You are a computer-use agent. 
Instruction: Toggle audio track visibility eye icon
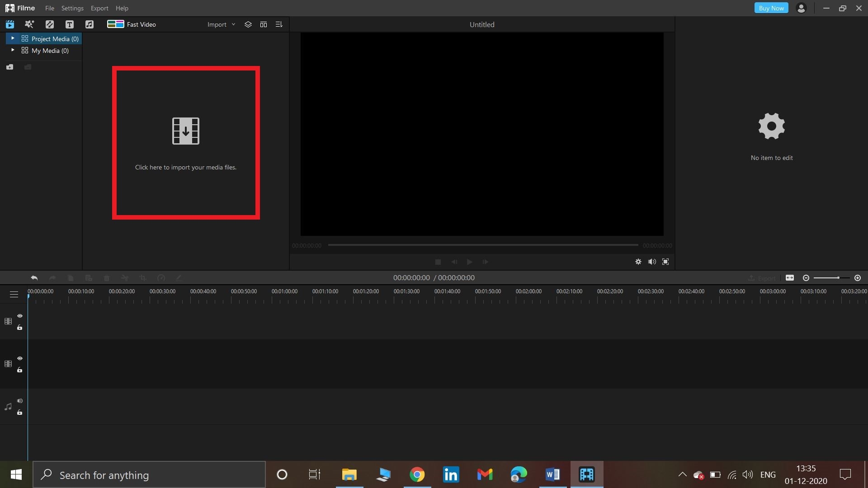(x=20, y=400)
